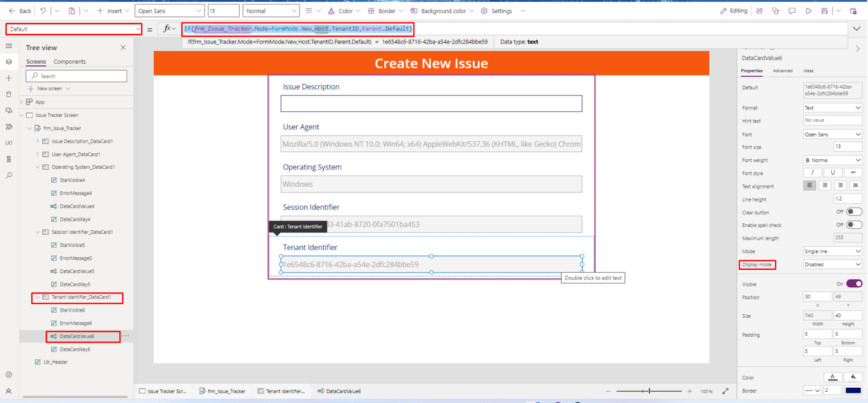The height and width of the screenshot is (403, 868).
Task: Click the Save icon in the top bar
Action: [x=824, y=11]
